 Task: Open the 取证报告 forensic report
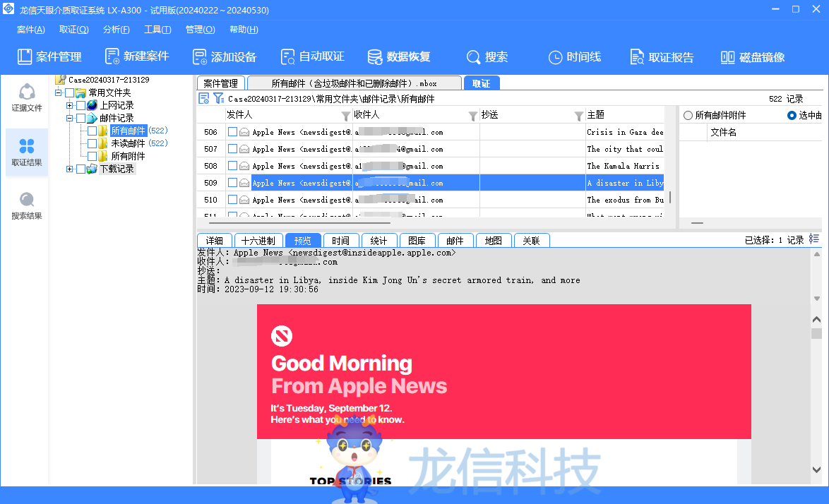click(662, 57)
